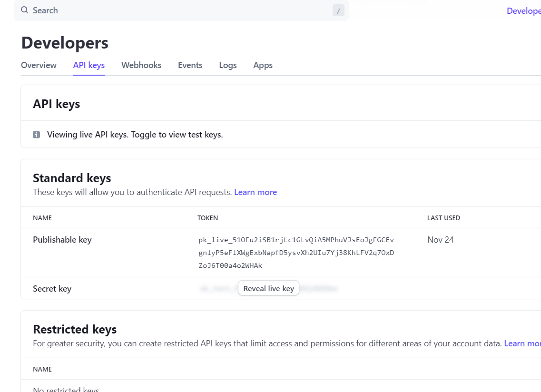This screenshot has height=392, width=541.
Task: Click the NAME column header in Standard keys
Action: point(42,218)
